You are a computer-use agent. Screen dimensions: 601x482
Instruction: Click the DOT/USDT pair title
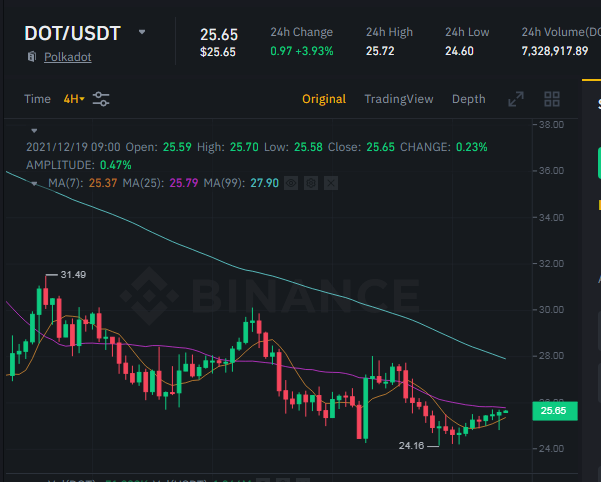tap(72, 33)
